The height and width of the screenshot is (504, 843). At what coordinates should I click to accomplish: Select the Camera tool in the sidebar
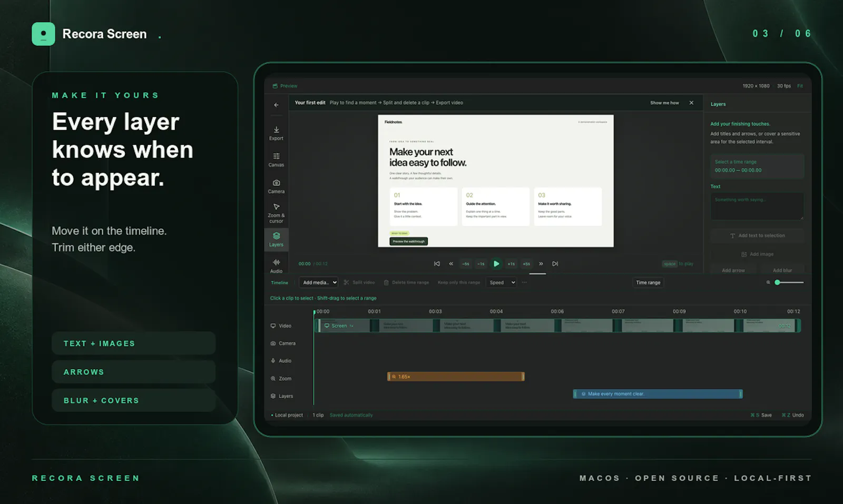click(x=276, y=186)
